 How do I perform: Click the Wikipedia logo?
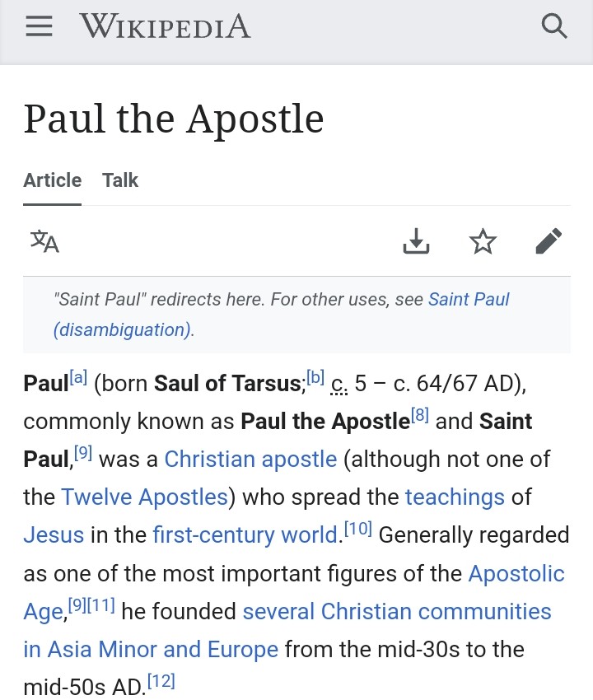point(165,28)
